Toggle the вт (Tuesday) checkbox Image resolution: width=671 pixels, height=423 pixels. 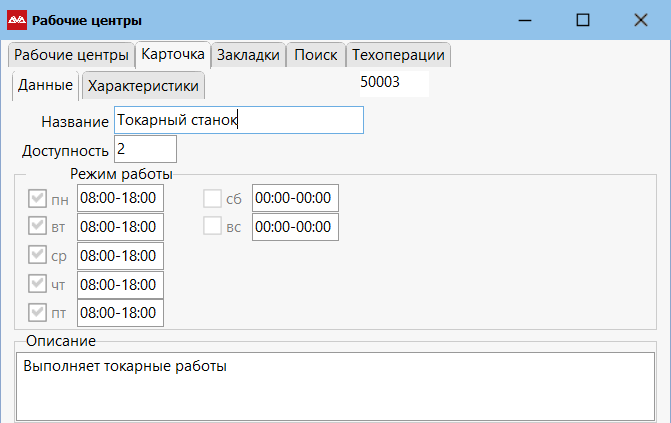(x=39, y=227)
